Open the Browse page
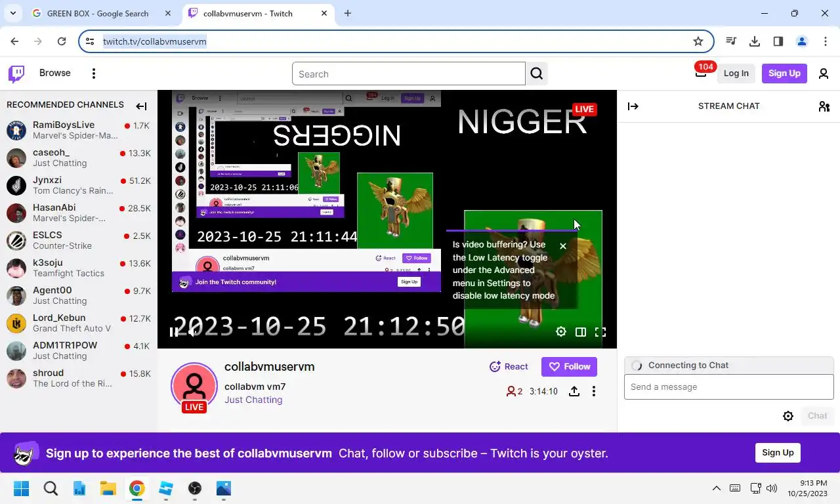 (x=55, y=73)
